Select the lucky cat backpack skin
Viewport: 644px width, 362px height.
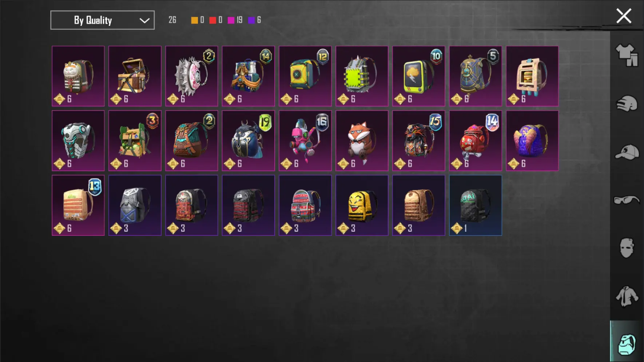coord(78,76)
